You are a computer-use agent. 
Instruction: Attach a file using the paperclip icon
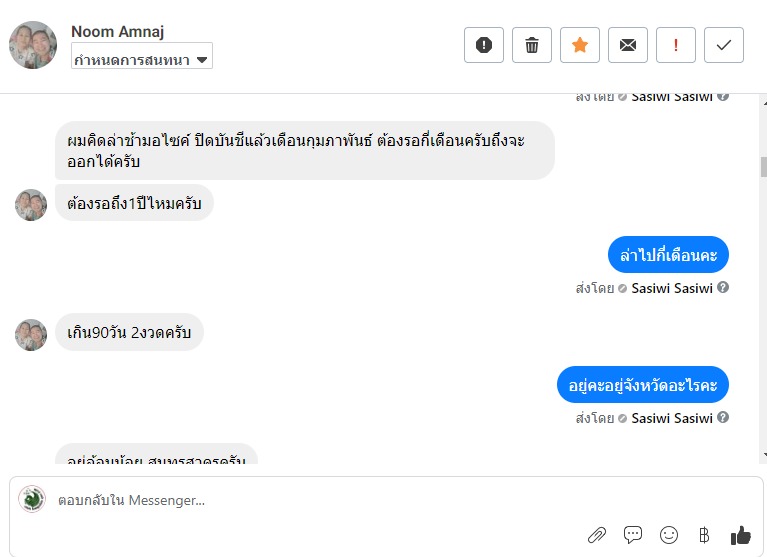[597, 535]
